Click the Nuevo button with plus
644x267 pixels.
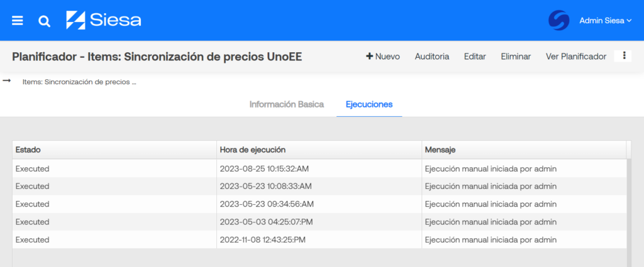point(383,57)
